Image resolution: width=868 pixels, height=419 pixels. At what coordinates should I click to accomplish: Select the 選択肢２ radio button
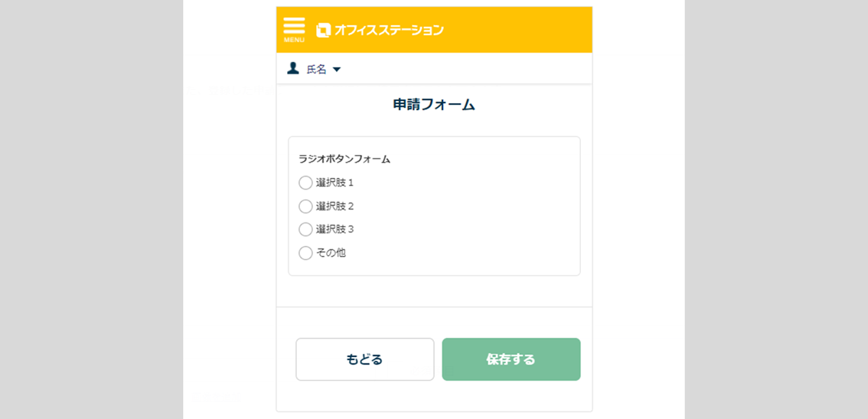(x=305, y=206)
